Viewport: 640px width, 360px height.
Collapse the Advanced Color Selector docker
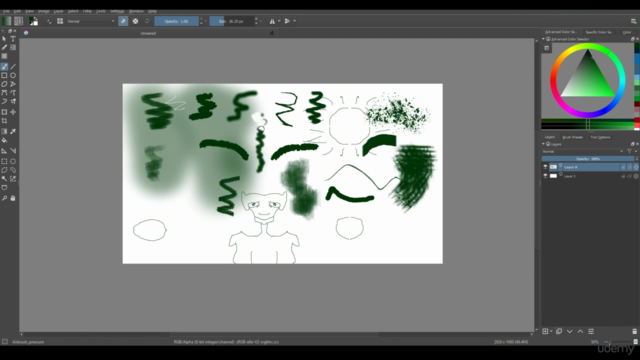543,39
